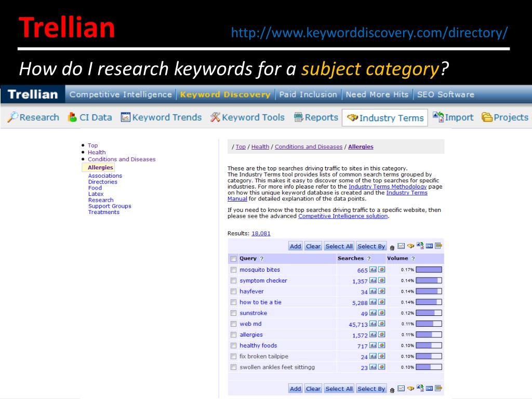Viewport: 532px width, 399px height.
Task: Open pie chart icon for swollen ankles feet sittingg
Action: point(382,367)
